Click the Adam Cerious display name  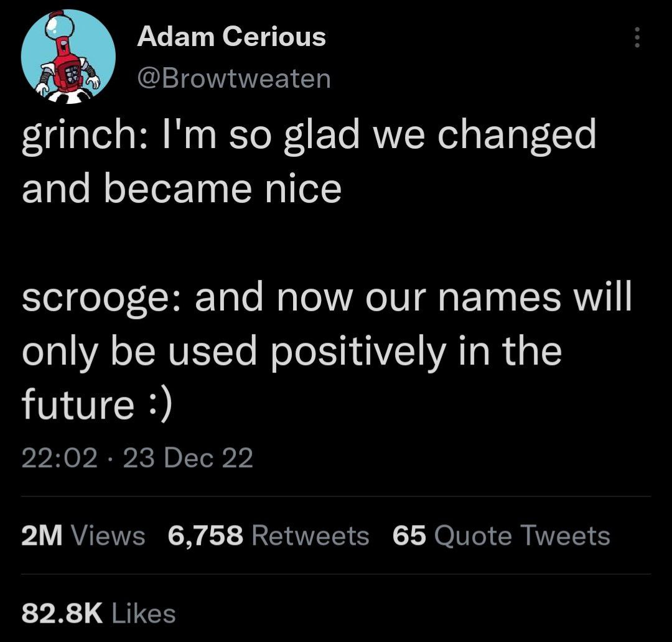point(231,37)
